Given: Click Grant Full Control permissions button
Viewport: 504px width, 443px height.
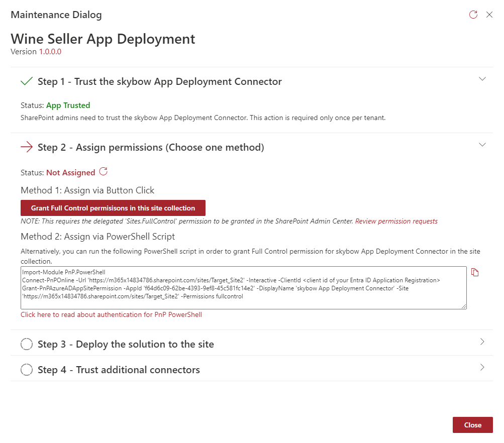Looking at the screenshot, I should pos(113,208).
